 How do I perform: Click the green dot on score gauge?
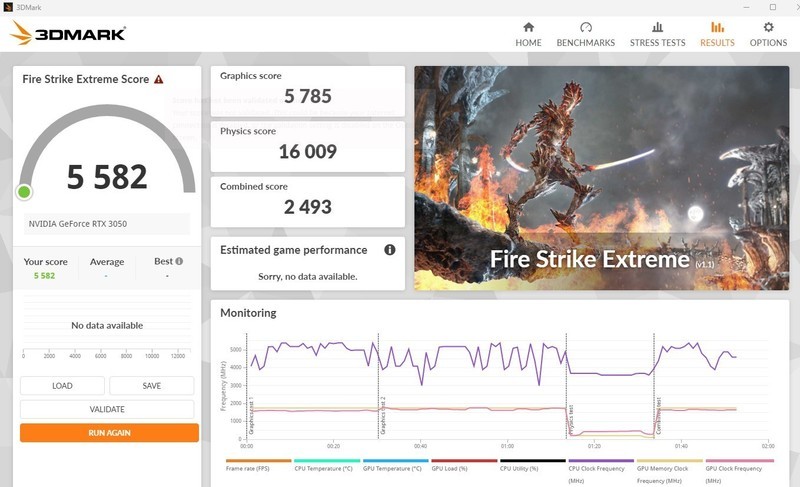(24, 191)
